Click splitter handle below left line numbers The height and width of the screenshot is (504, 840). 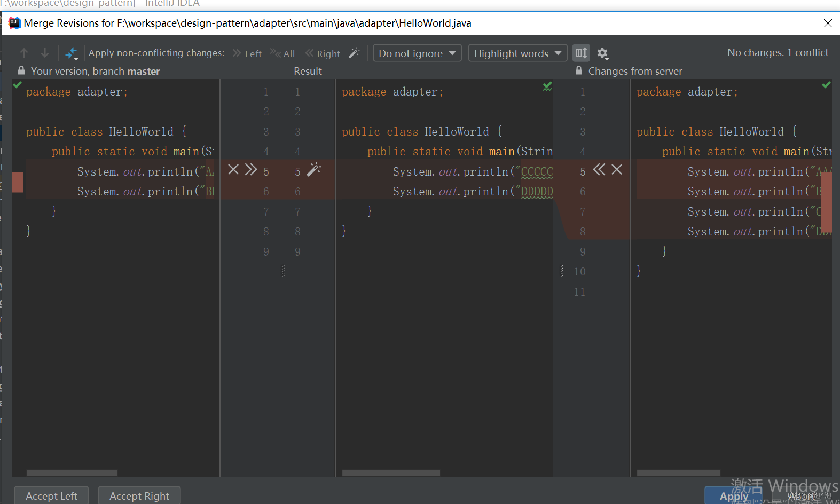click(283, 271)
